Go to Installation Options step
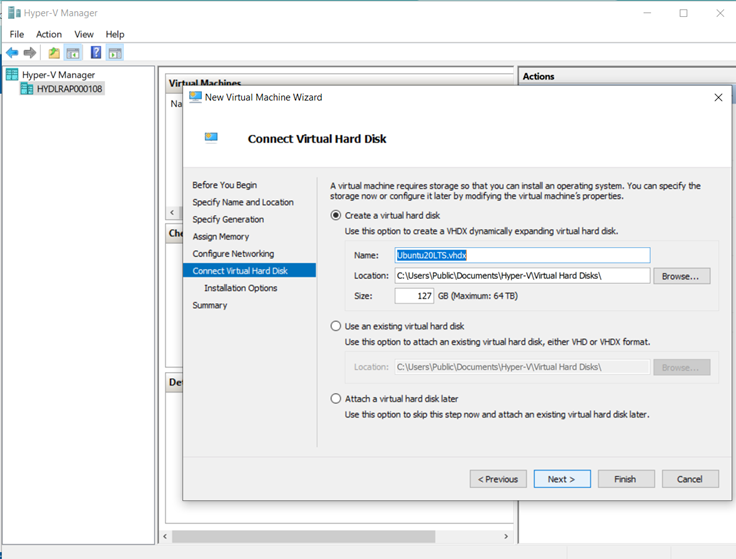Screen dimensions: 736x559 point(240,288)
